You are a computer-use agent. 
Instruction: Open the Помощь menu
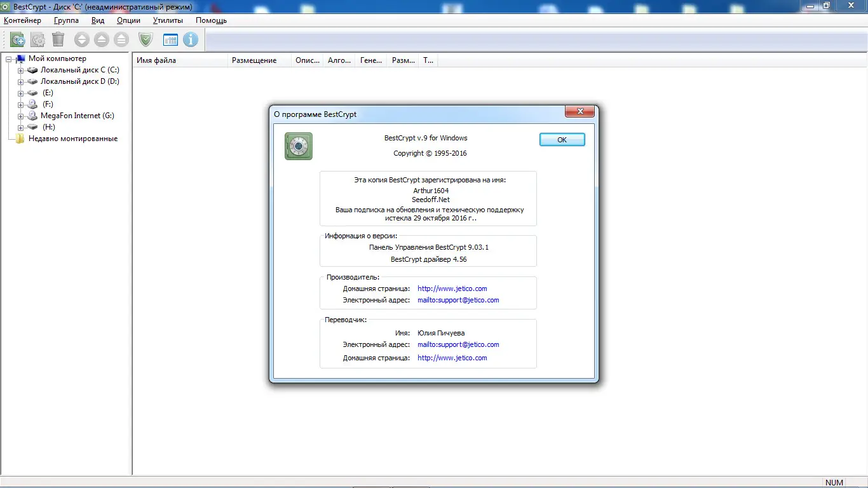[x=211, y=20]
